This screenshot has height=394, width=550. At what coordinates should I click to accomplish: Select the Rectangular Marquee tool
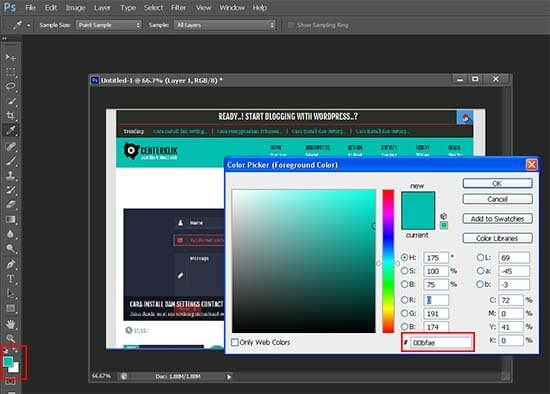11,72
